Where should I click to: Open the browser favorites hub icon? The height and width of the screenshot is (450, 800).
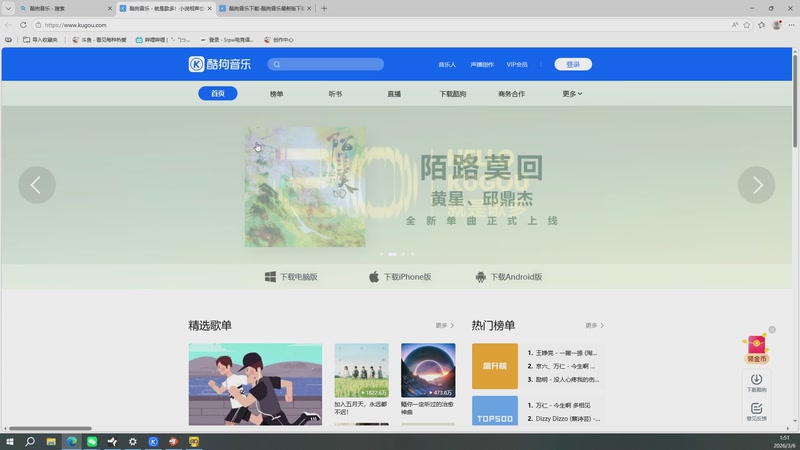(762, 24)
